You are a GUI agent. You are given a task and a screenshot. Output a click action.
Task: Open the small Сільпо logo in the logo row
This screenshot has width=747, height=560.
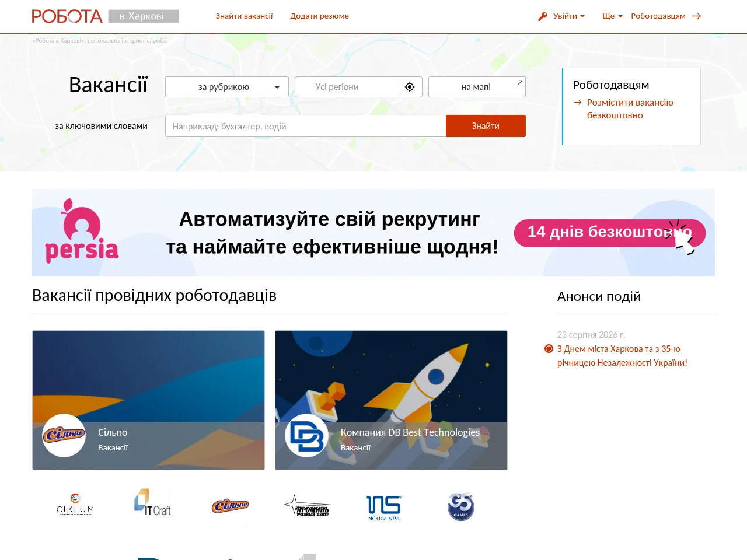pos(230,506)
